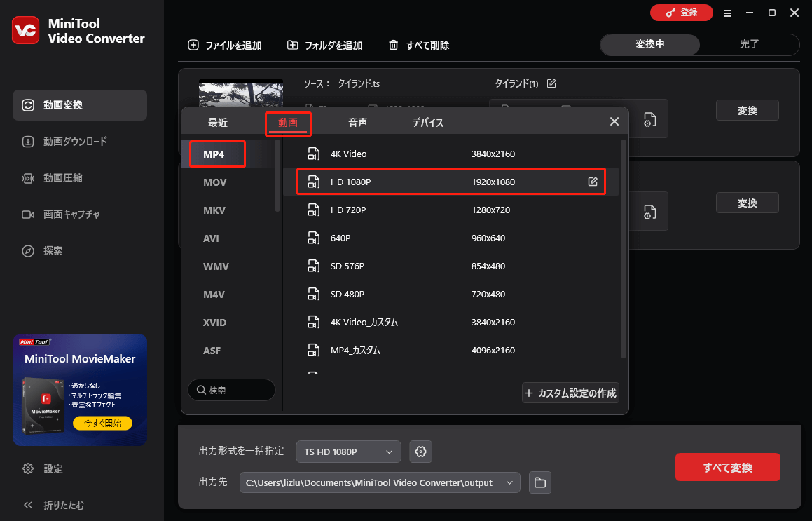The height and width of the screenshot is (521, 812).
Task: Switch to the 完了 tab
Action: (749, 45)
